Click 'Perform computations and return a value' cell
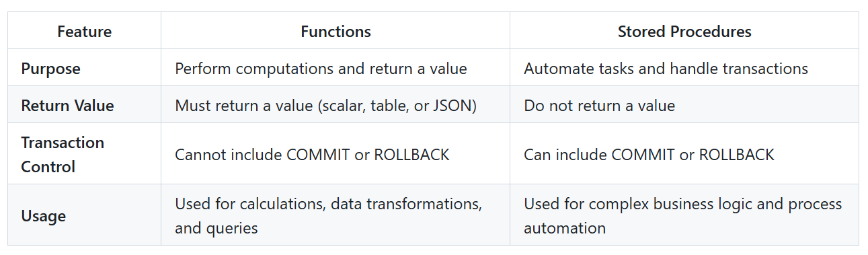The image size is (868, 255). (321, 69)
